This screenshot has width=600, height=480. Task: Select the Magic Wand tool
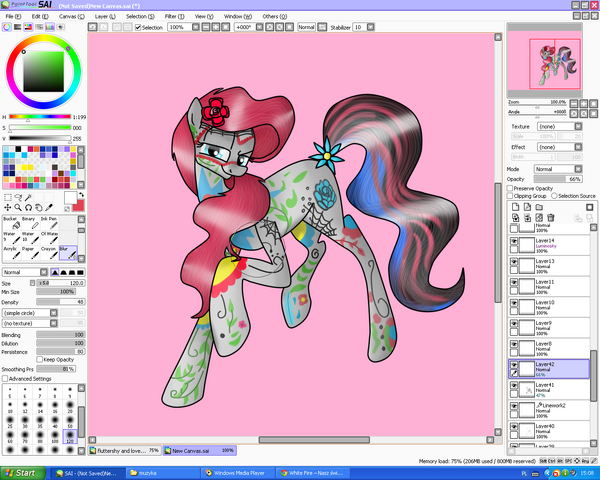click(28, 198)
